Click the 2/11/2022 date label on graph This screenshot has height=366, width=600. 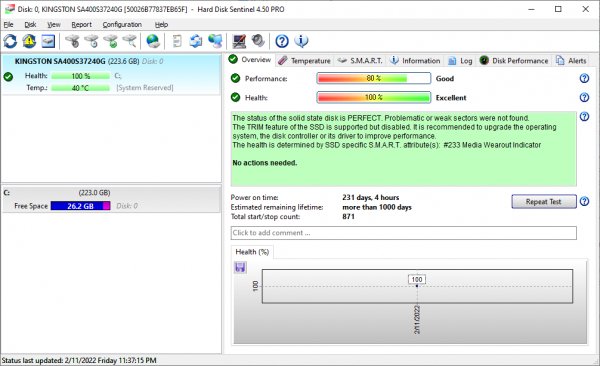point(417,320)
